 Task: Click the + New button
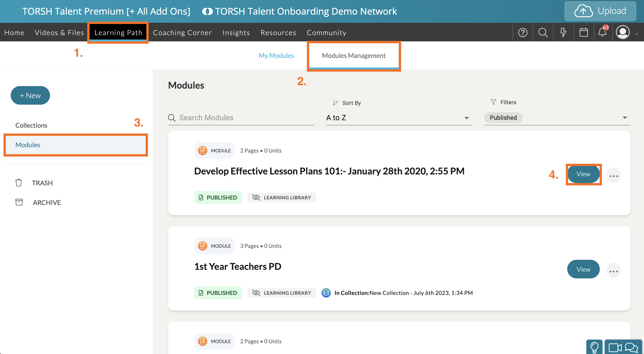coord(30,96)
